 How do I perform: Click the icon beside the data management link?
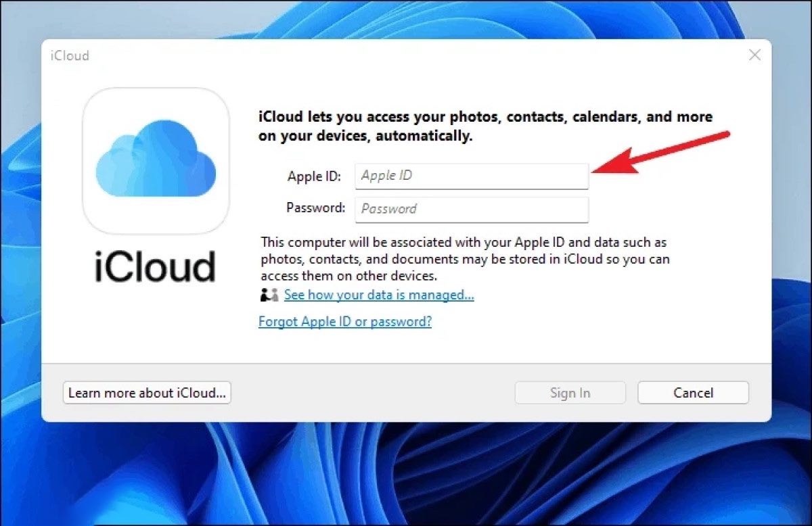[x=269, y=294]
